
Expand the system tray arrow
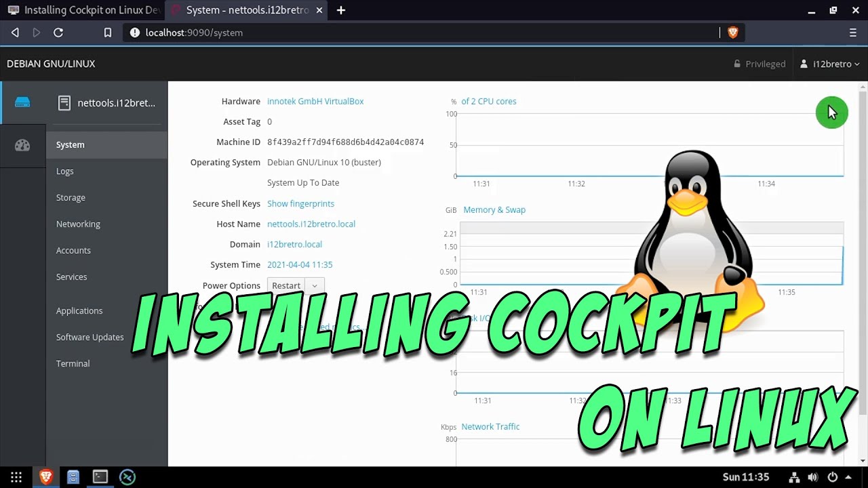tap(848, 477)
